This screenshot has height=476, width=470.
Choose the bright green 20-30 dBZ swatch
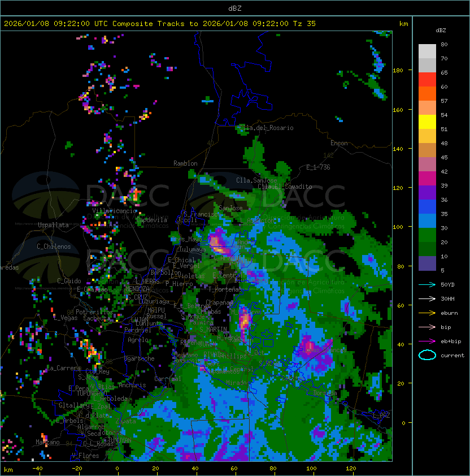[x=427, y=235]
